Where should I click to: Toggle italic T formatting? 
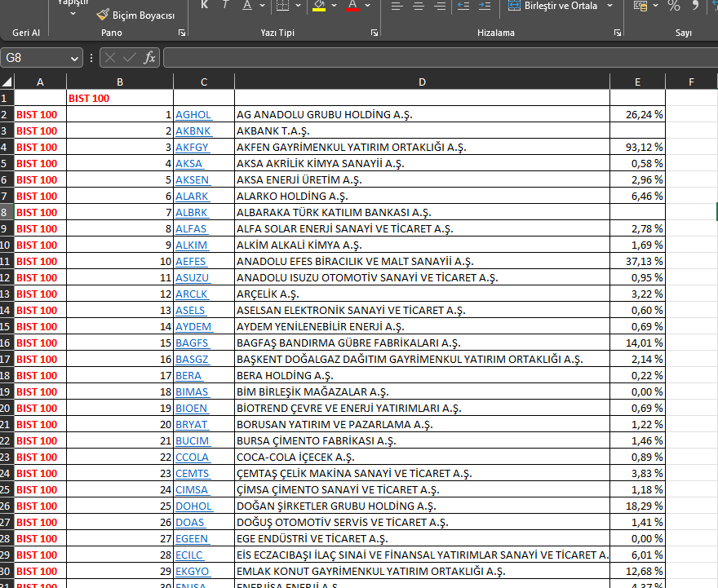point(225,5)
